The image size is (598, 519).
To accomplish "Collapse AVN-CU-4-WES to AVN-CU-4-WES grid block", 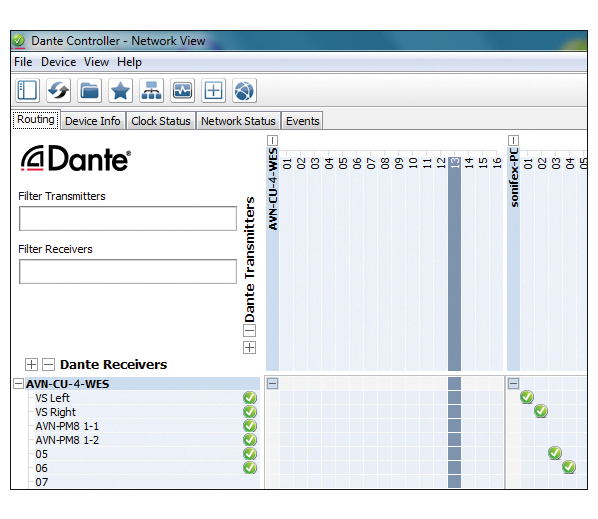I will tap(272, 384).
